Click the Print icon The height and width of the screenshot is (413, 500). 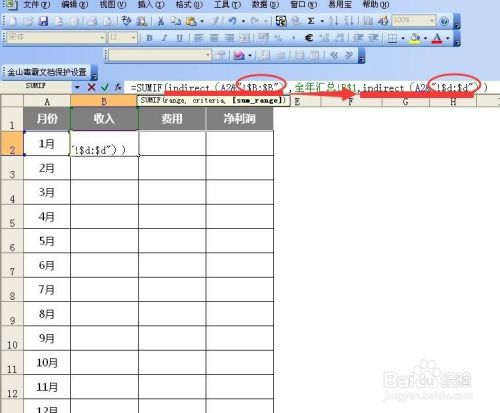[x=92, y=21]
